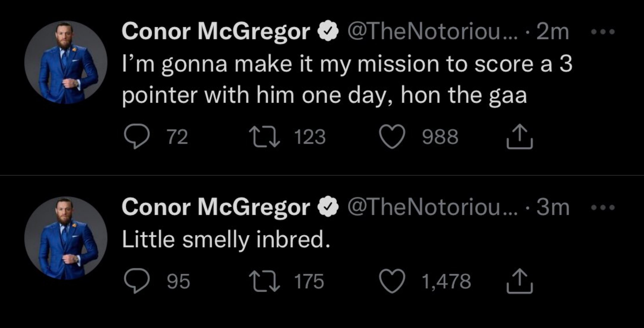The image size is (644, 328).
Task: Like the tweet with 988 likes
Action: pos(392,137)
